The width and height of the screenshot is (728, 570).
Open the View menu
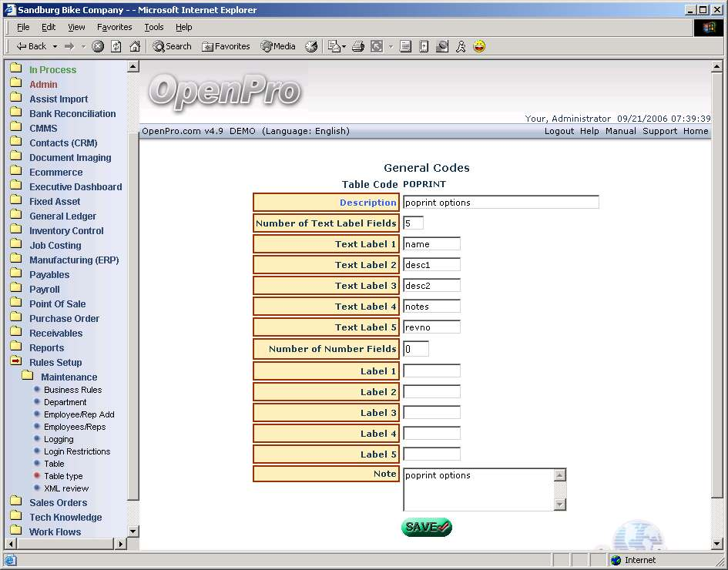pyautogui.click(x=76, y=27)
